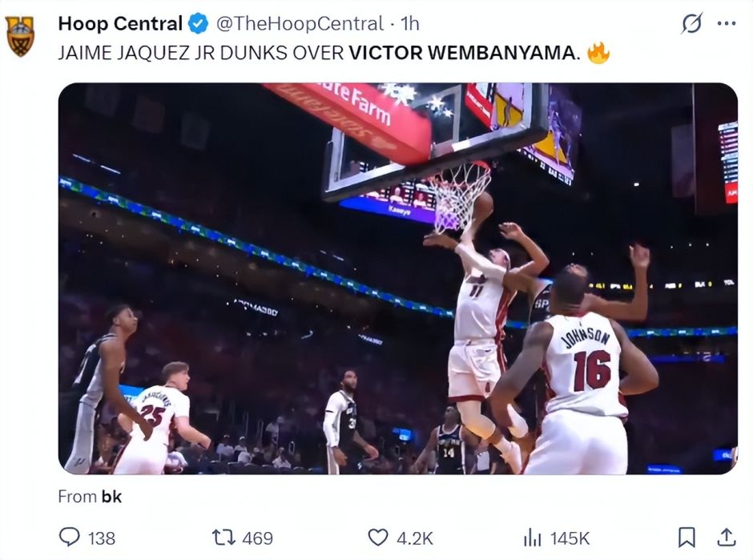Image resolution: width=753 pixels, height=560 pixels.
Task: Click the 1h post timestamp
Action: (409, 24)
